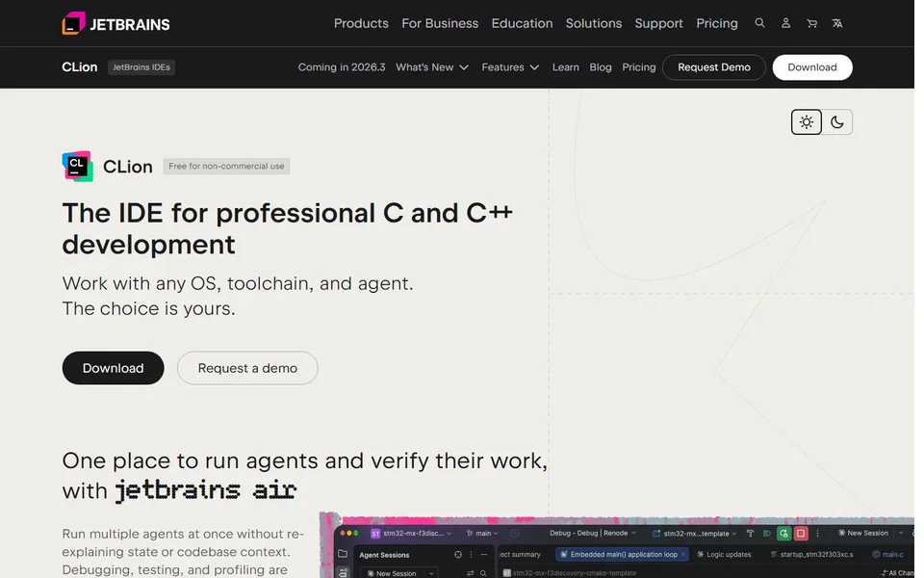Click search icon in Agent Sessions panel

coord(483,572)
